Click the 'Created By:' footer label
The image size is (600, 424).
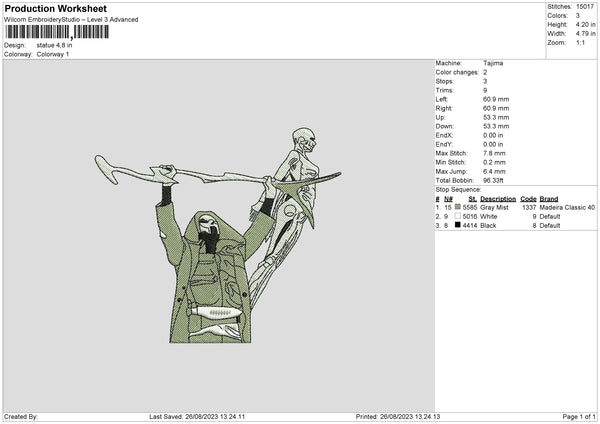click(21, 417)
